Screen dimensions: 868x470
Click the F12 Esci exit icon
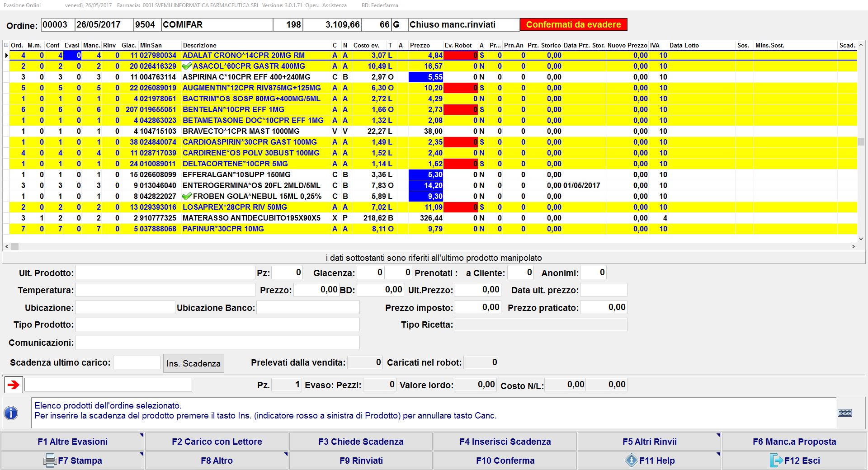point(776,461)
